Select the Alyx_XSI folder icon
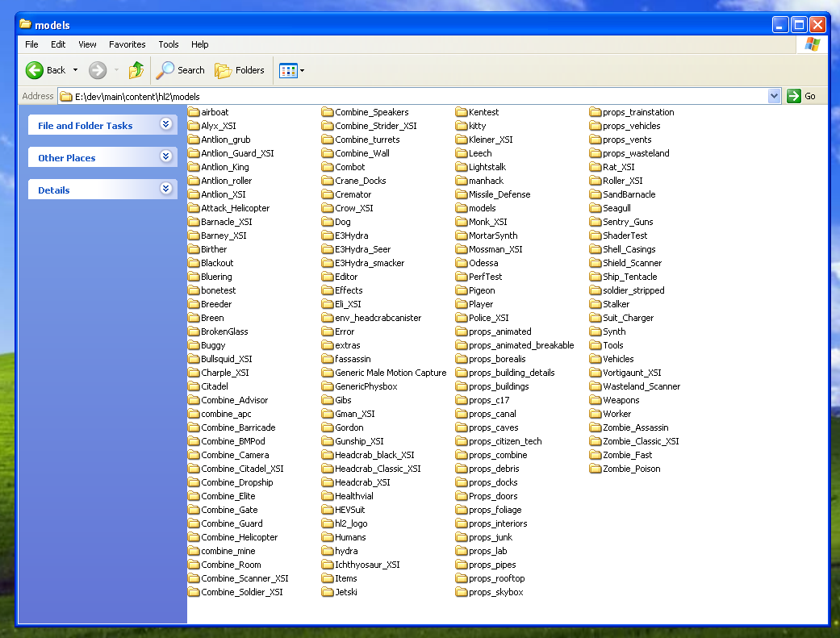The image size is (840, 638). 194,126
